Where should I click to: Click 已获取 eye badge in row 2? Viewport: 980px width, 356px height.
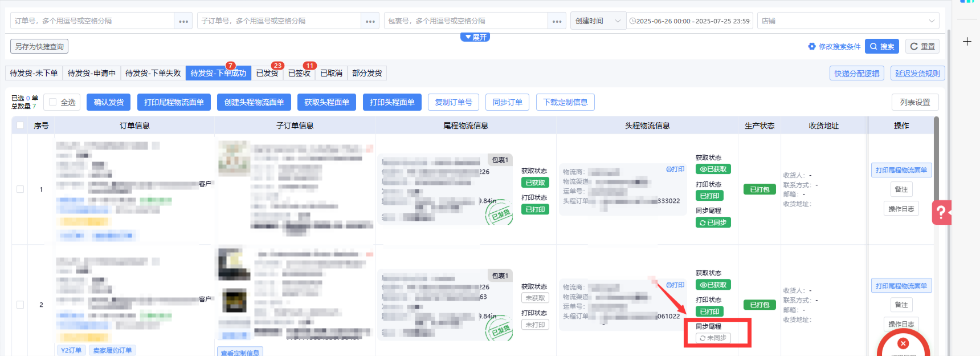(713, 285)
